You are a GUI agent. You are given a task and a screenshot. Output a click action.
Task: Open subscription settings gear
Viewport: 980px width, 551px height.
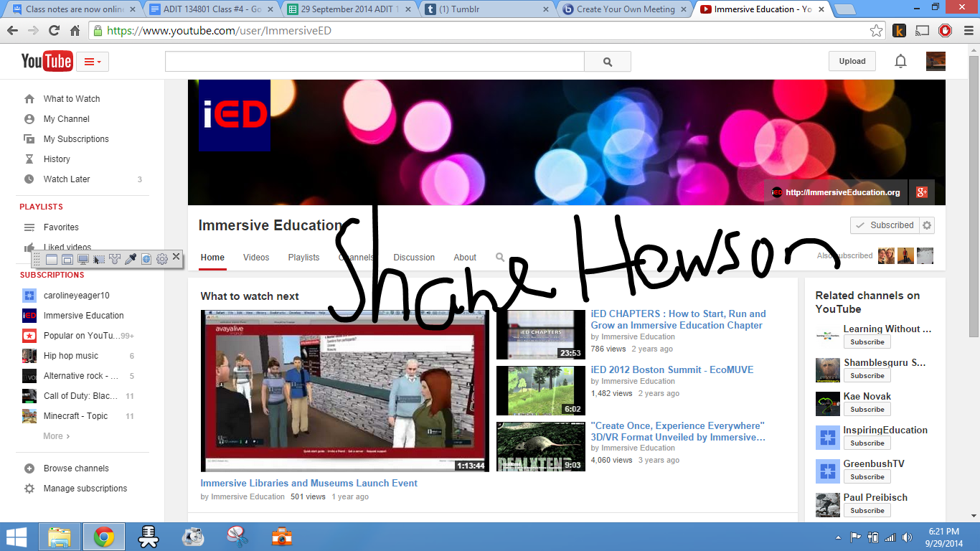[927, 225]
